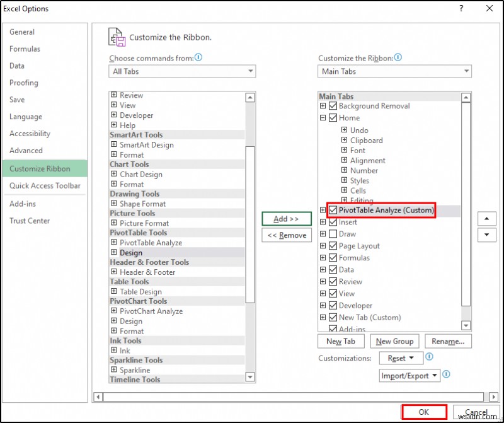Select Quick Access Toolbar in the sidebar

45,185
